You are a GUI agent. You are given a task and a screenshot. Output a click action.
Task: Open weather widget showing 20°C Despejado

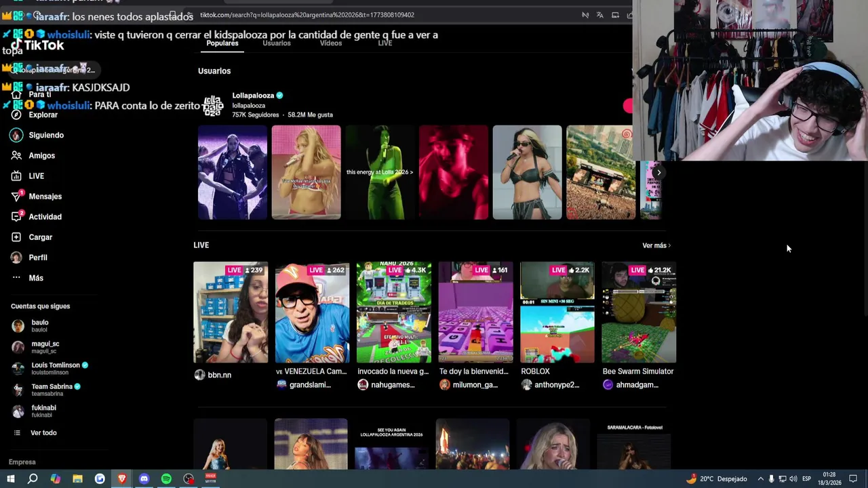[716, 479]
